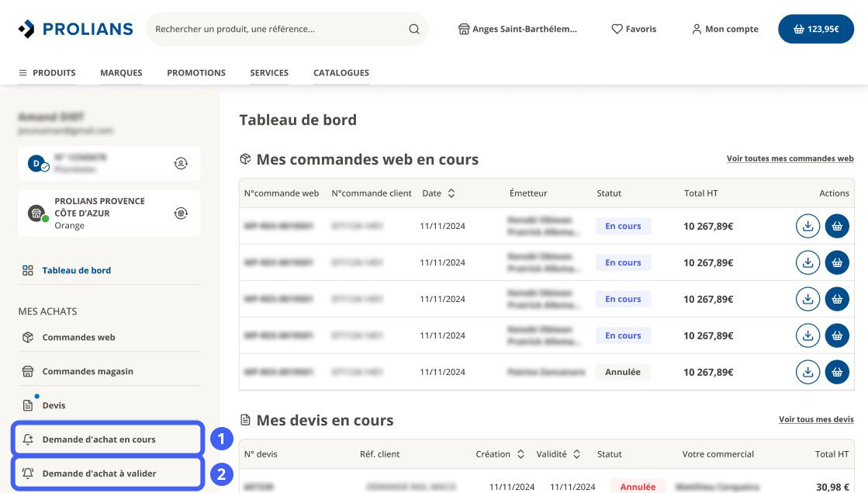Click the blue D avatar badge
The height and width of the screenshot is (493, 868).
(37, 163)
